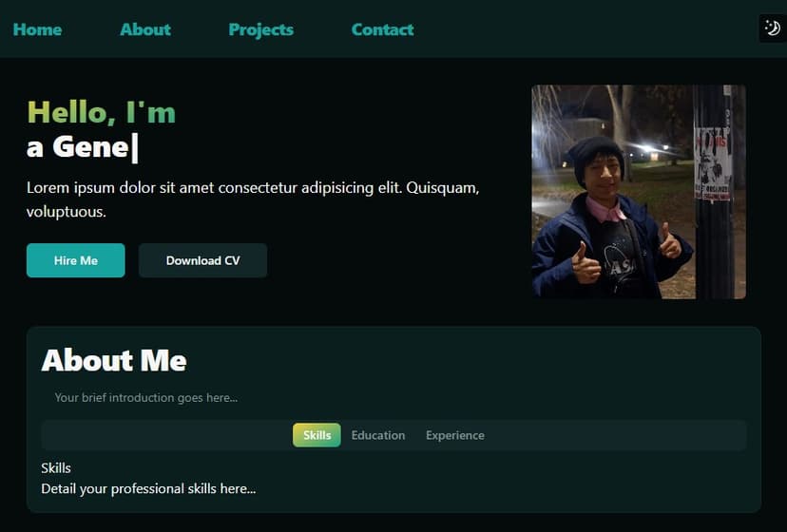Click the Download CV button
This screenshot has width=787, height=532.
[202, 260]
